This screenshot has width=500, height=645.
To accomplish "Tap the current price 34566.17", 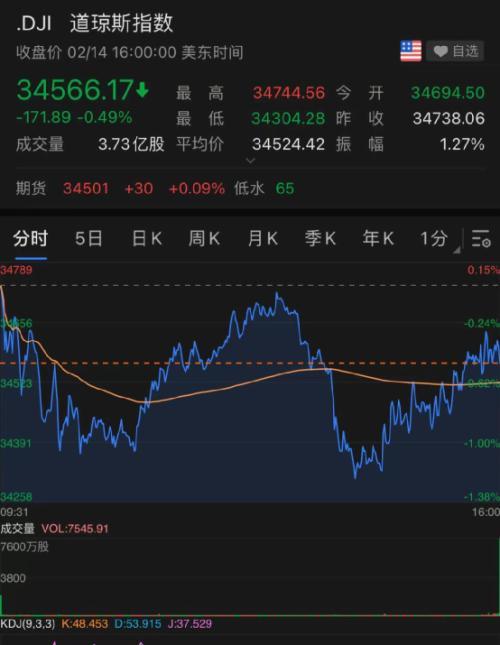I will (x=75, y=90).
